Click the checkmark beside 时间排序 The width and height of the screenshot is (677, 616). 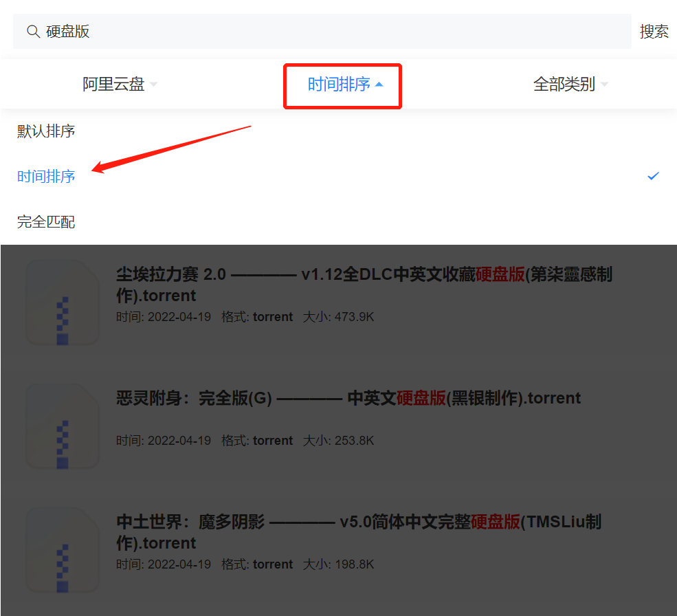tap(653, 176)
